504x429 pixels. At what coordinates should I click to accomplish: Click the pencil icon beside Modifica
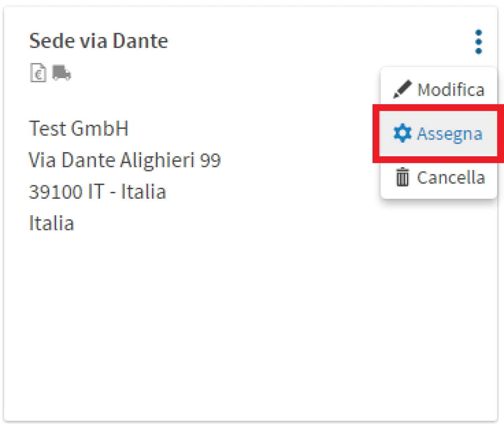pyautogui.click(x=402, y=89)
